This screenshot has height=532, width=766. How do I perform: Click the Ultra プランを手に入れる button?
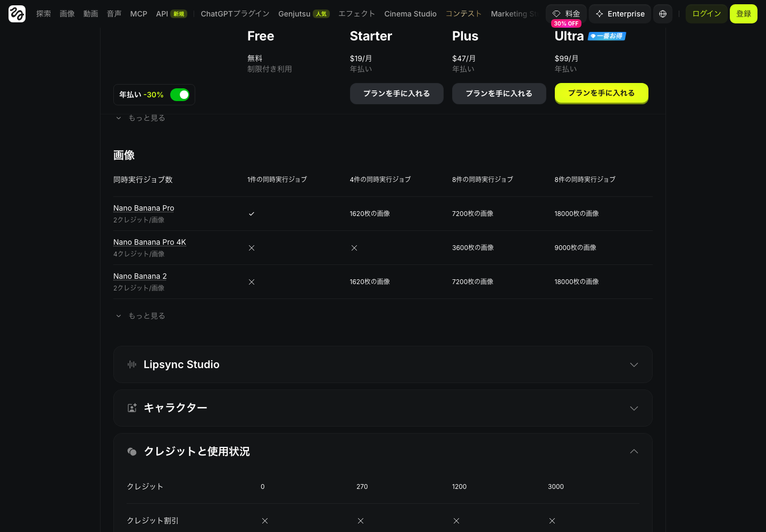(601, 93)
